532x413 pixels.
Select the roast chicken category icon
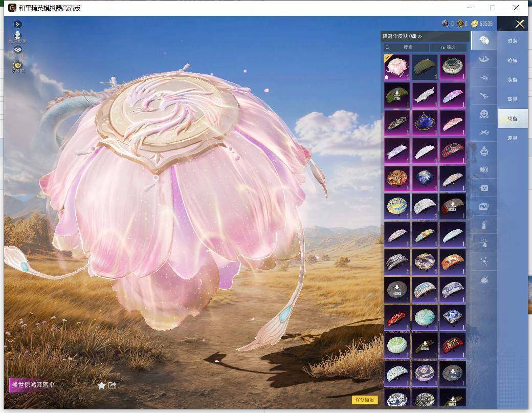(x=484, y=280)
